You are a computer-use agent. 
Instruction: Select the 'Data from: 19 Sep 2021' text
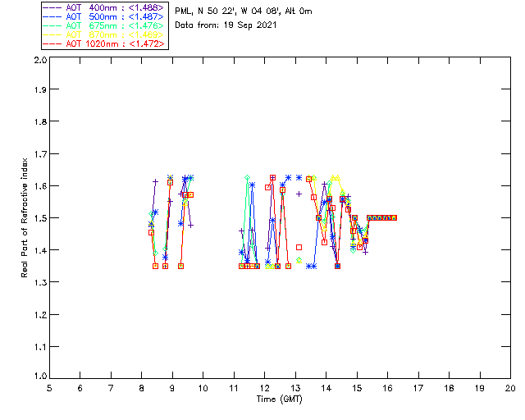pos(226,25)
